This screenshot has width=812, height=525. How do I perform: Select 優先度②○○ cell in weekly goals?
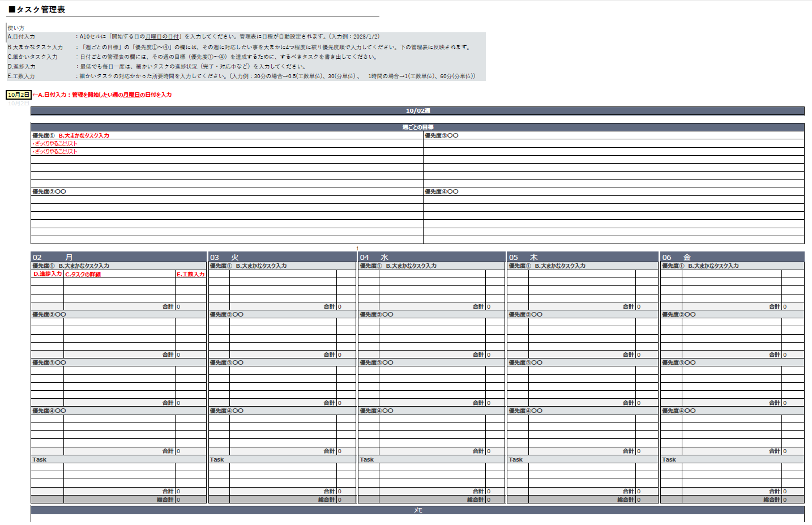[49, 192]
